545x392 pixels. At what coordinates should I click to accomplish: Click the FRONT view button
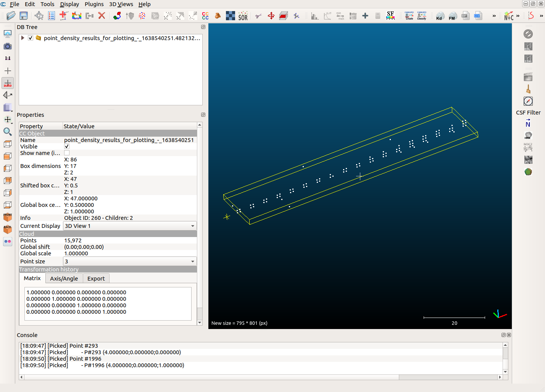(x=8, y=217)
